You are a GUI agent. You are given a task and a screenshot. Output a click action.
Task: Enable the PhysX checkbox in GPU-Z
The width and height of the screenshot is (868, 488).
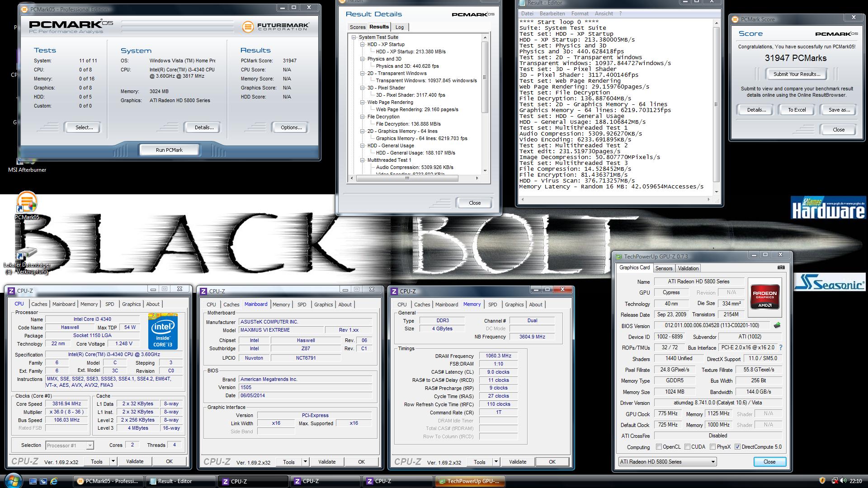point(712,447)
